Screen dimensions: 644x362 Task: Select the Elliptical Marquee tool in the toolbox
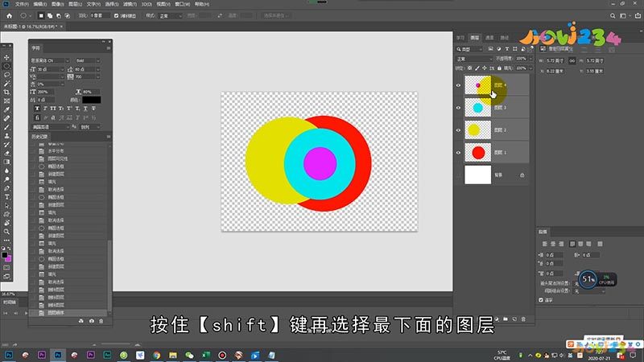pyautogui.click(x=6, y=66)
